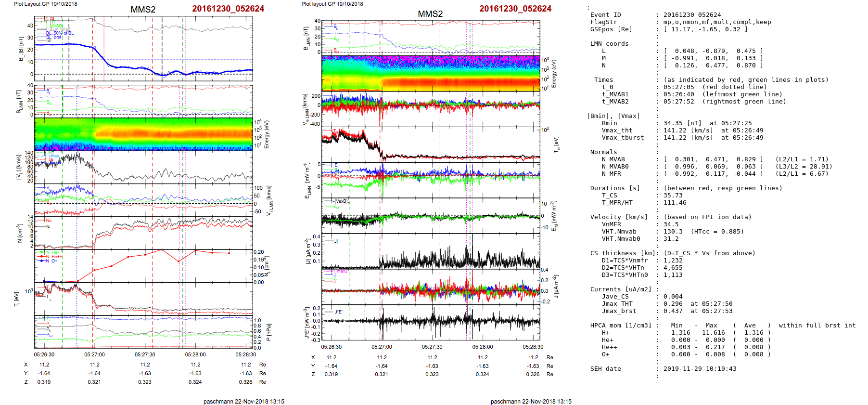
Task: Click the 05:28:00 tick label under right plot
Action: pyautogui.click(x=482, y=347)
